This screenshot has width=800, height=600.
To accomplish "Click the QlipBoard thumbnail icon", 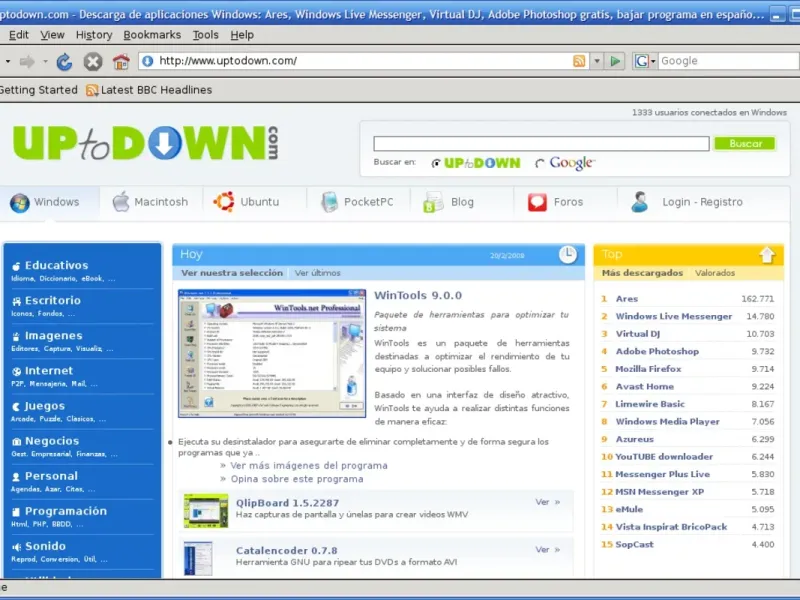I will pos(206,510).
